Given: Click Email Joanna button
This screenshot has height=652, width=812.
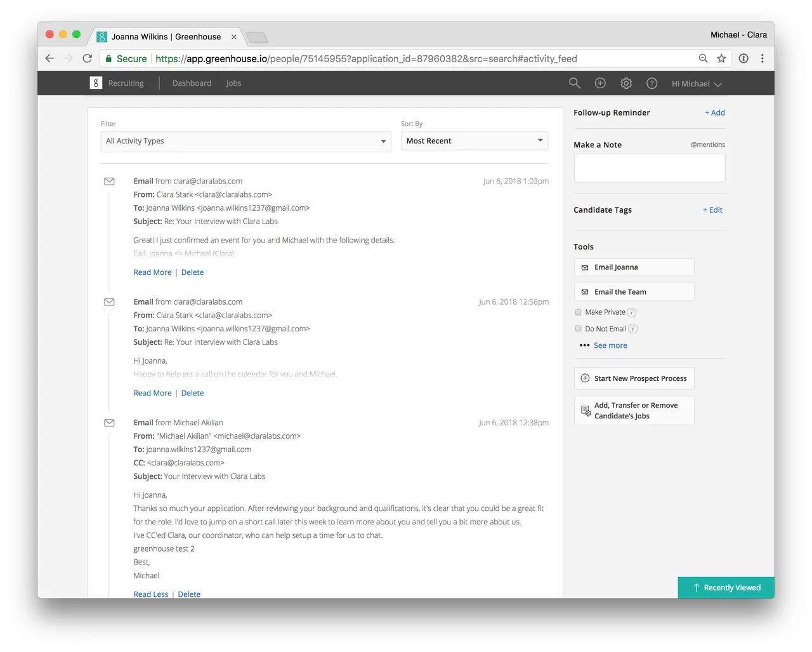Looking at the screenshot, I should click(634, 267).
